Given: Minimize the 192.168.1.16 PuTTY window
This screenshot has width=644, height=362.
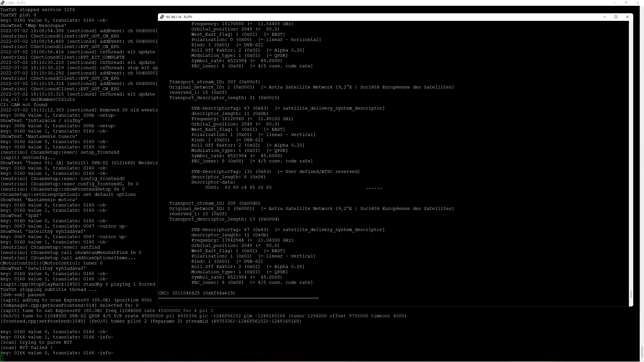Looking at the screenshot, I should 604,17.
